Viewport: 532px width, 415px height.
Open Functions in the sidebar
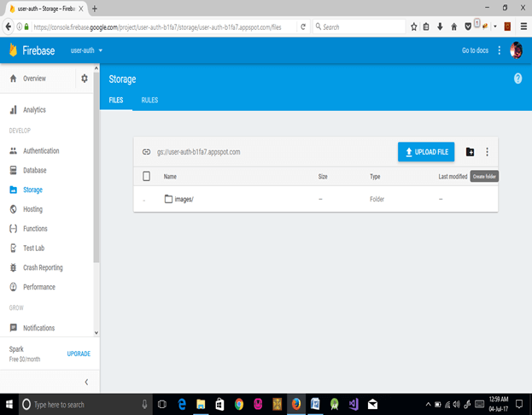35,229
